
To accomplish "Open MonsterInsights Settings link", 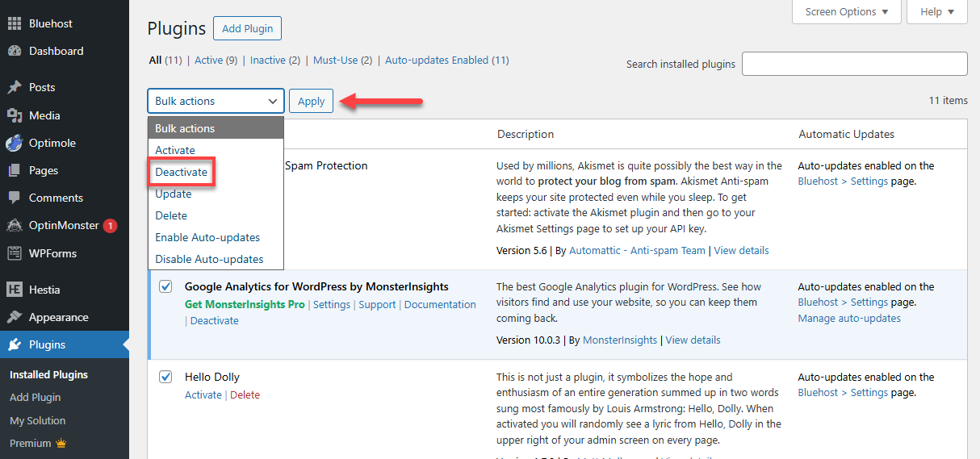I will coord(332,304).
